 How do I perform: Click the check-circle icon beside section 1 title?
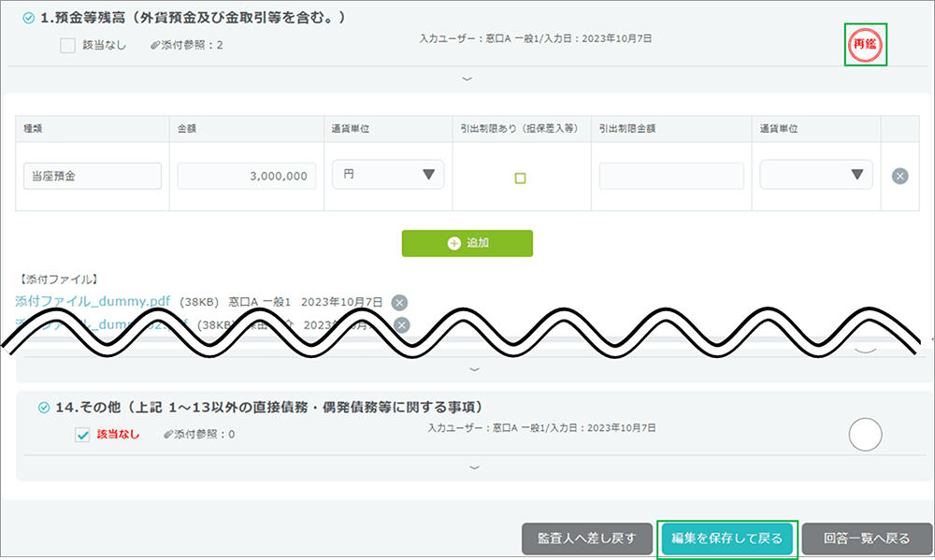click(x=27, y=18)
